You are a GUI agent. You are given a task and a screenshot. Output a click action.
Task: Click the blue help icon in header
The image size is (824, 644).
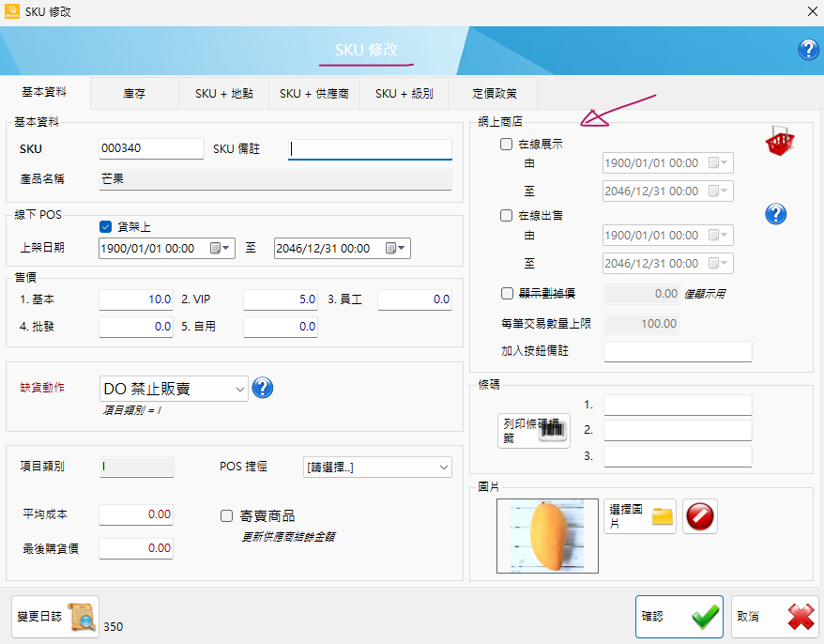(808, 50)
